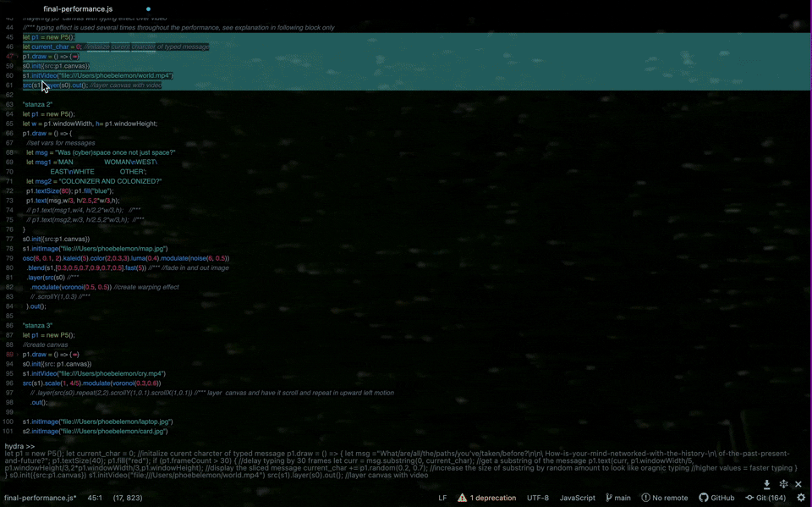Screen dimensions: 812x507
Task: Click the 45:1 cursor position indicator
Action: tap(95, 498)
